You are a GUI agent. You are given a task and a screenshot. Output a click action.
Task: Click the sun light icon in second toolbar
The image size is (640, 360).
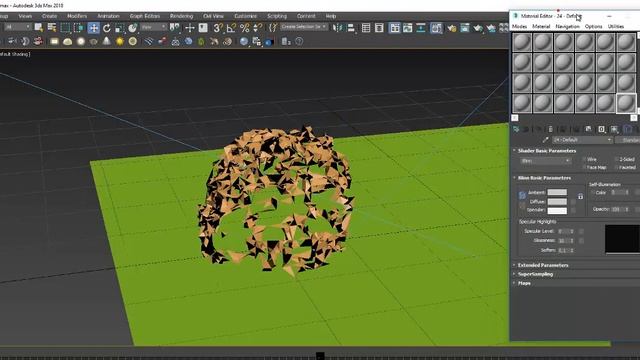[x=120, y=41]
